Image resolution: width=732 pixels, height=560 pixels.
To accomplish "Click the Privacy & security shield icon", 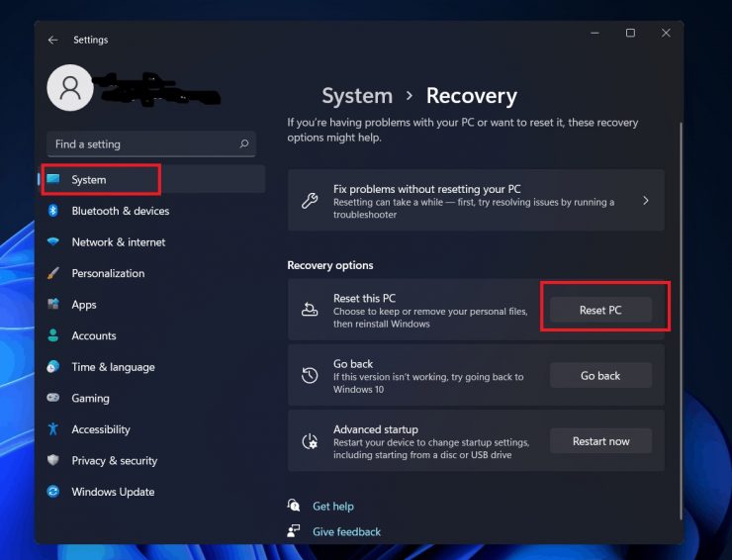I will point(52,461).
